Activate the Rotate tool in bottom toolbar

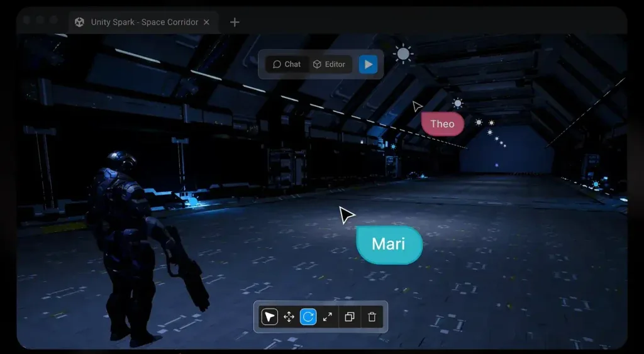click(x=308, y=317)
